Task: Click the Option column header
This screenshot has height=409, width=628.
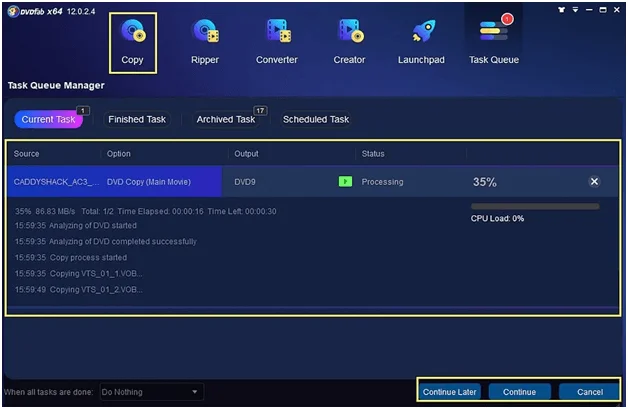Action: pos(119,154)
